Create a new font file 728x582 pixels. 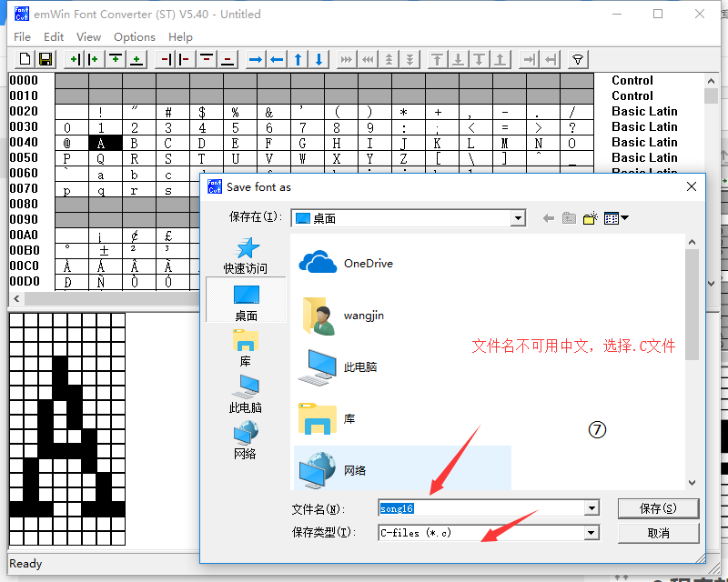point(24,58)
